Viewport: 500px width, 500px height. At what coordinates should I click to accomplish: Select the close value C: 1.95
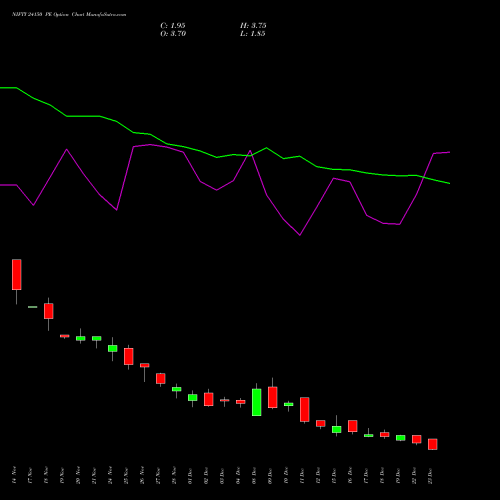(x=173, y=26)
